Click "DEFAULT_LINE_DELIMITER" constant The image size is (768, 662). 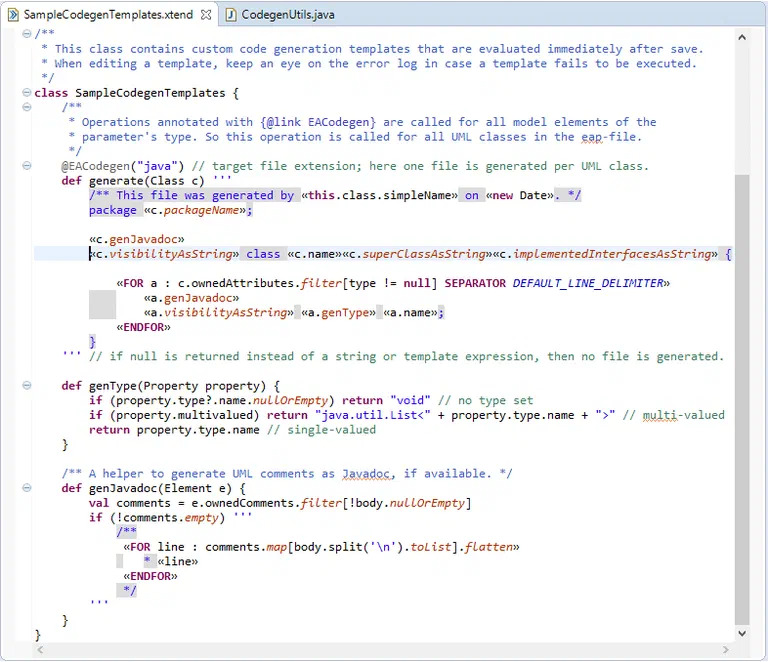click(588, 284)
